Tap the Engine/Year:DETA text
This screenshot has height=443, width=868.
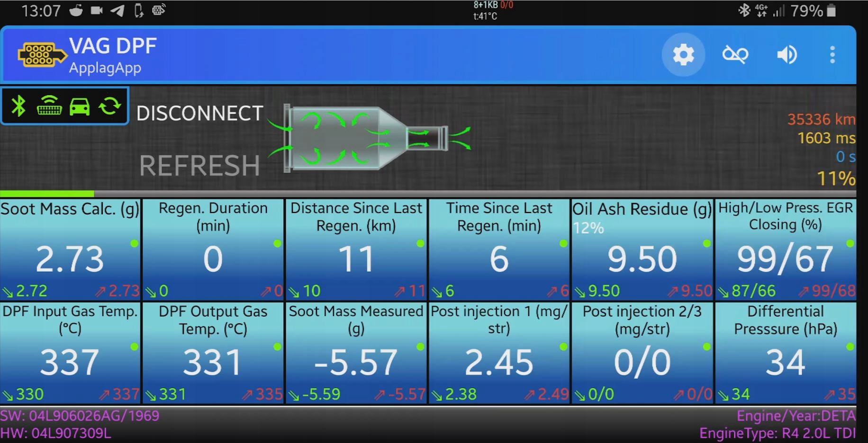click(796, 416)
